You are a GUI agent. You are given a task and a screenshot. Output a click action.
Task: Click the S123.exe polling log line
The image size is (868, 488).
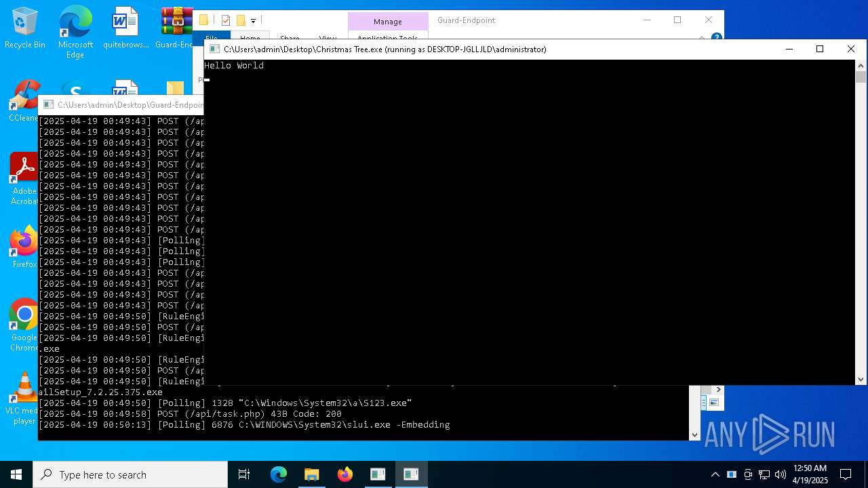coord(225,403)
